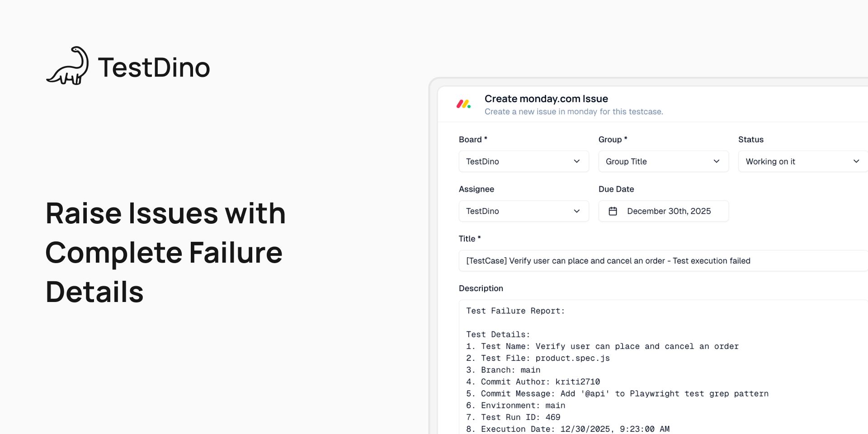This screenshot has width=868, height=434.
Task: Click the chevron arrow in Group field
Action: click(716, 161)
